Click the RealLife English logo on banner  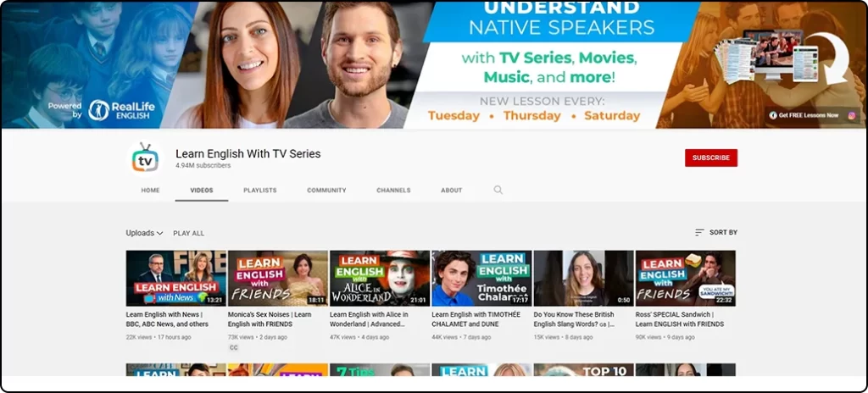122,110
